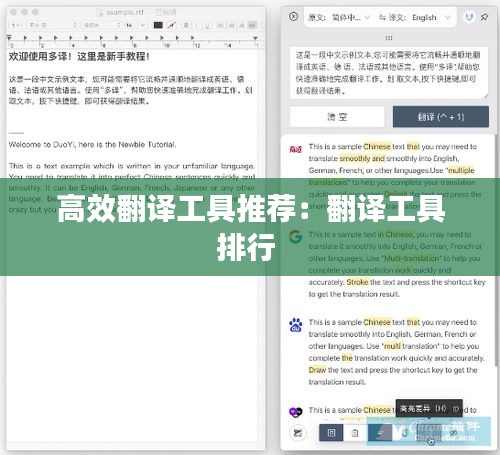Click the font size field showing 14
The image size is (500, 455).
[130, 25]
